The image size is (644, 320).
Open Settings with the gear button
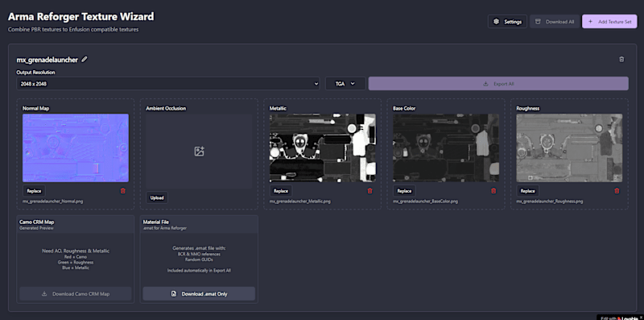[x=507, y=22]
